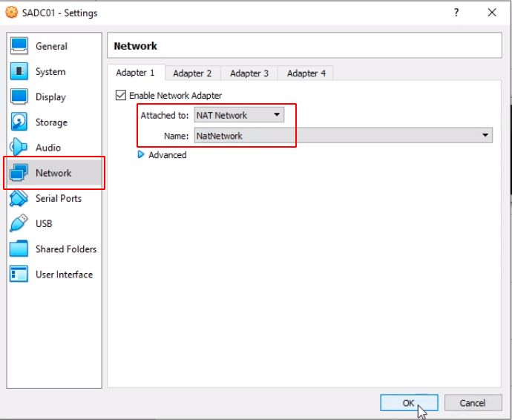Click the Network monitors icon
512x420 pixels.
(19, 172)
